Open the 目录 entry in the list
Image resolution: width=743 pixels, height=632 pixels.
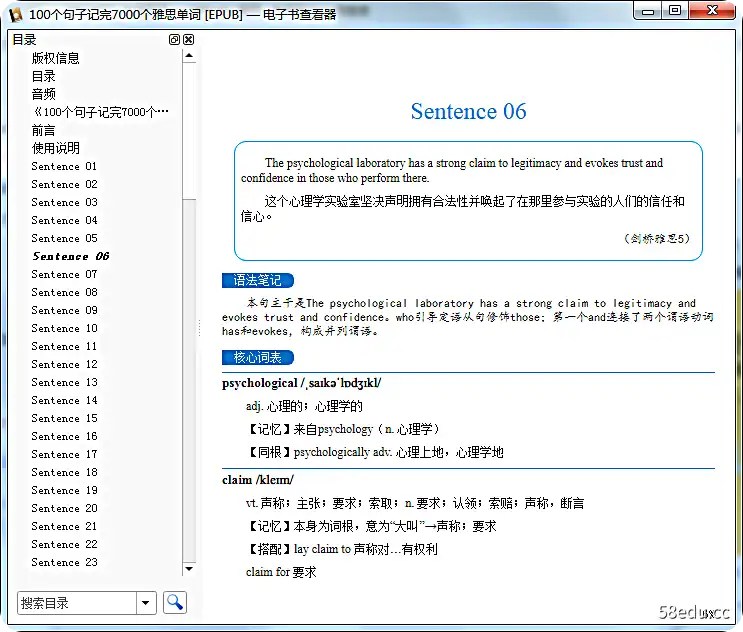click(x=44, y=76)
